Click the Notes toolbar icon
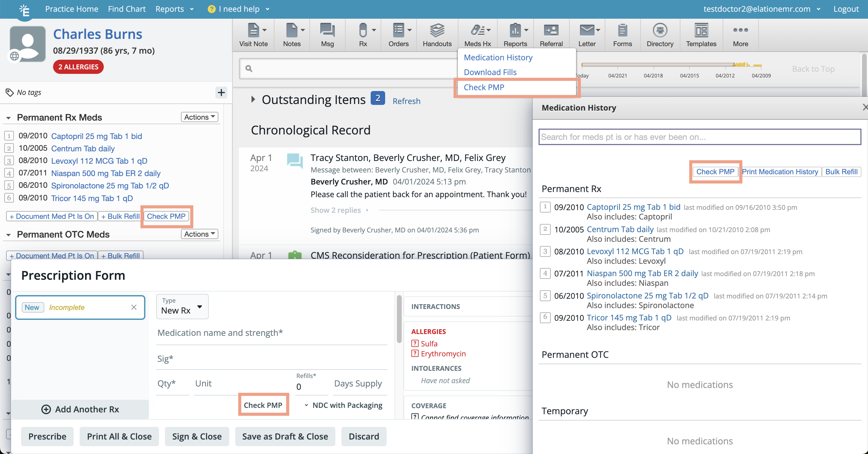868x454 pixels. 291,34
